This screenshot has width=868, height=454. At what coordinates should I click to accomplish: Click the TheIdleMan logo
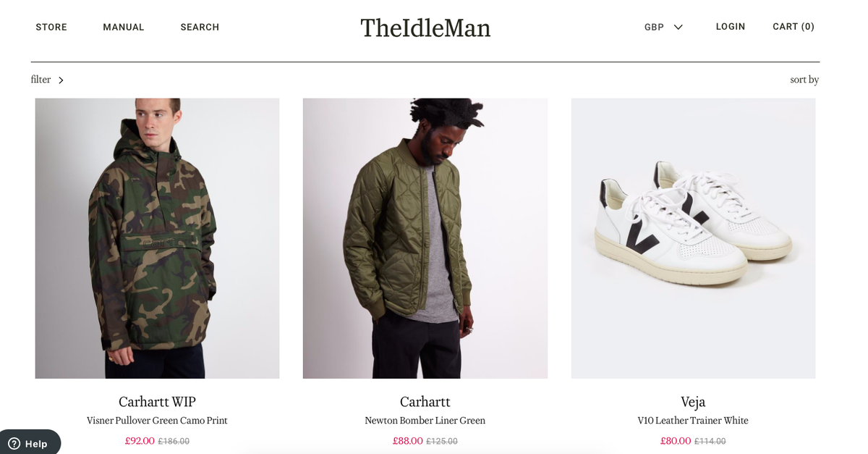pos(425,28)
